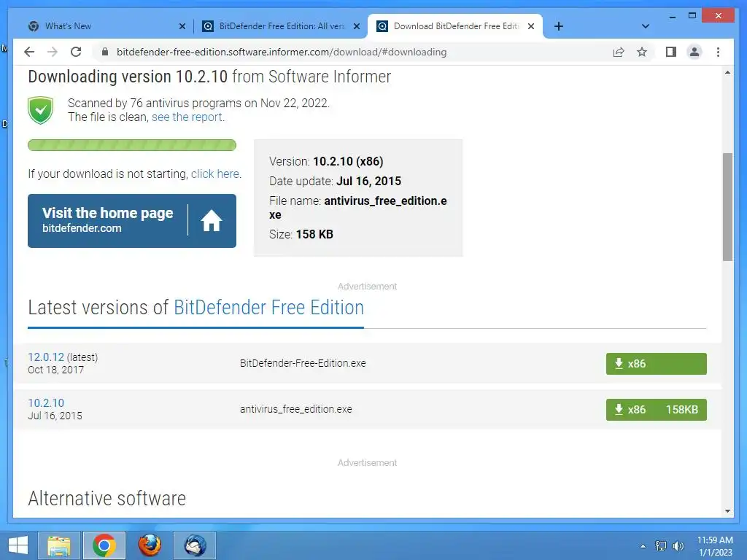This screenshot has width=747, height=560.
Task: Show hidden system tray icons
Action: click(643, 546)
